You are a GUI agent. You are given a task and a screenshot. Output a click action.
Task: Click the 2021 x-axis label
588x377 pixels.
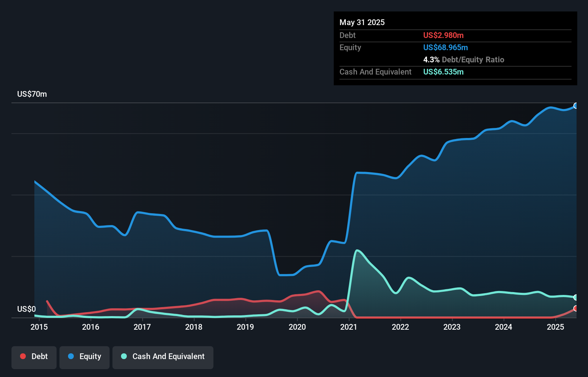coord(349,327)
